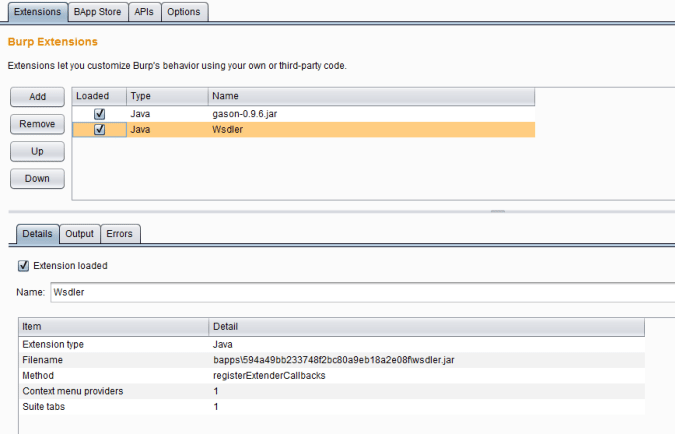
Task: Click the Add extension button
Action: point(37,97)
